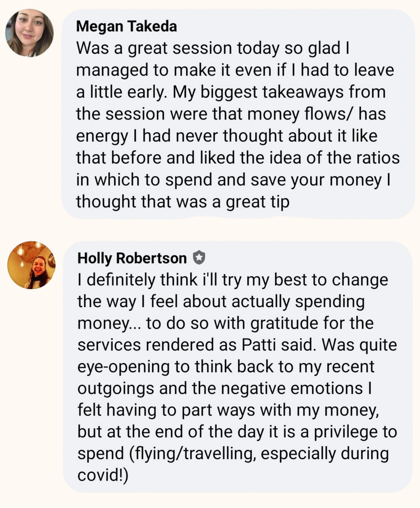
Task: Click the badge icon beside Holly Robertson
Action: 199,258
